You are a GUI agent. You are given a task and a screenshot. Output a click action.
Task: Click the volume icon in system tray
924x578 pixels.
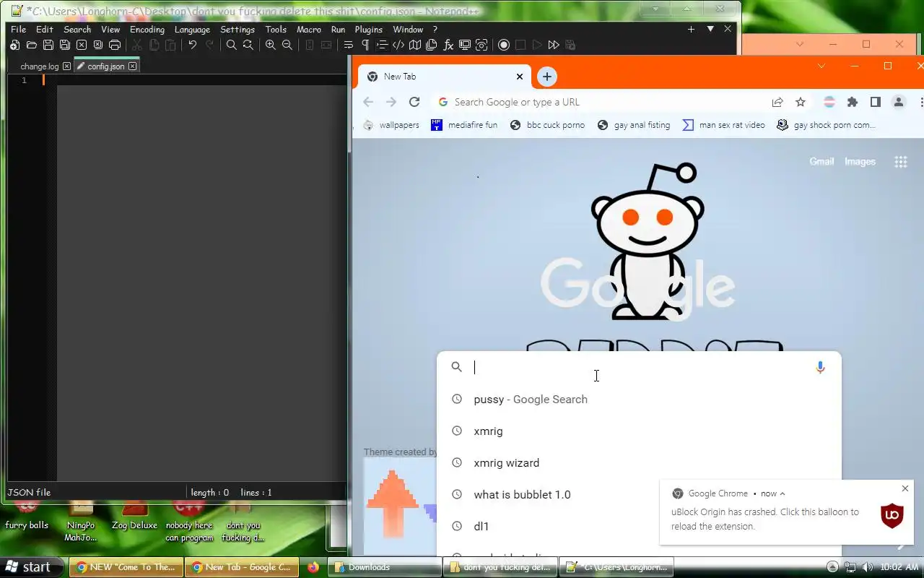tap(867, 567)
